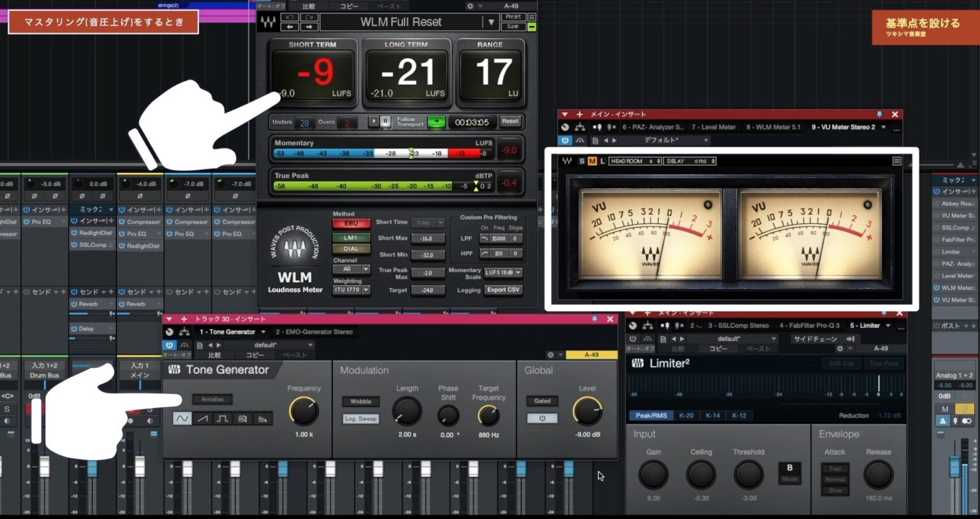Switch to the 4 - FabFilter Pro-Q 3 tab

click(x=810, y=325)
